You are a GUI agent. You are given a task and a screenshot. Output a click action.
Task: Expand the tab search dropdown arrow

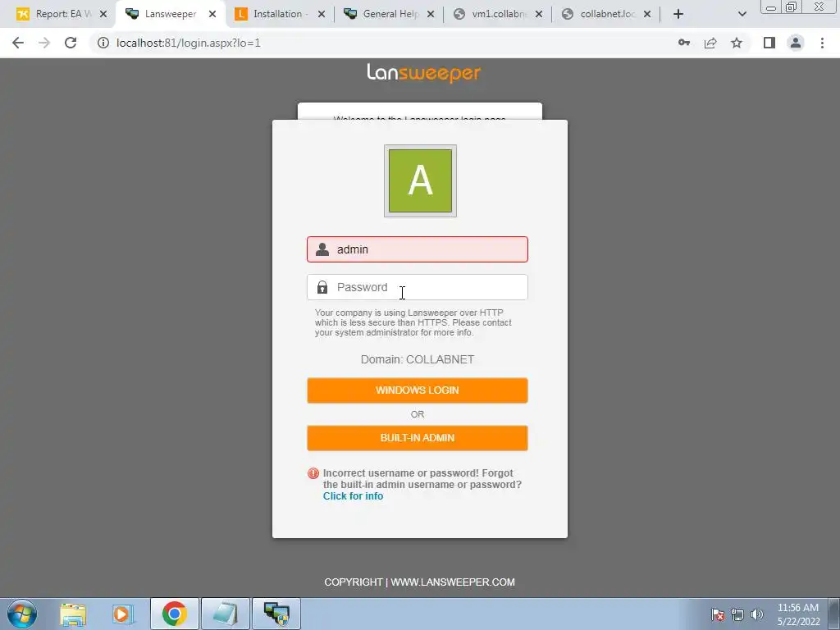point(742,14)
